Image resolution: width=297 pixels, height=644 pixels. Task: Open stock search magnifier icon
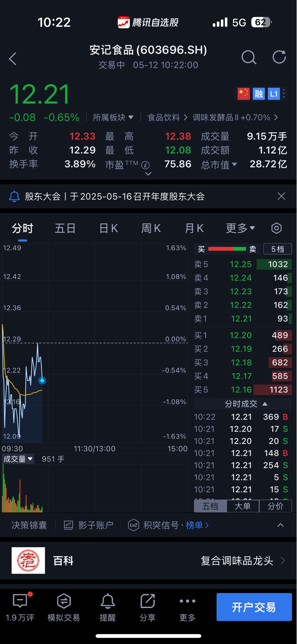249,57
